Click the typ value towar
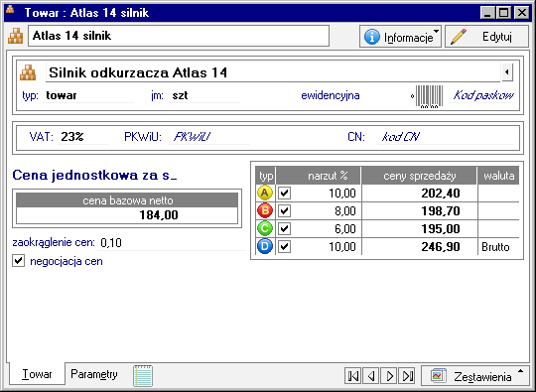This screenshot has height=392, width=536. click(62, 95)
